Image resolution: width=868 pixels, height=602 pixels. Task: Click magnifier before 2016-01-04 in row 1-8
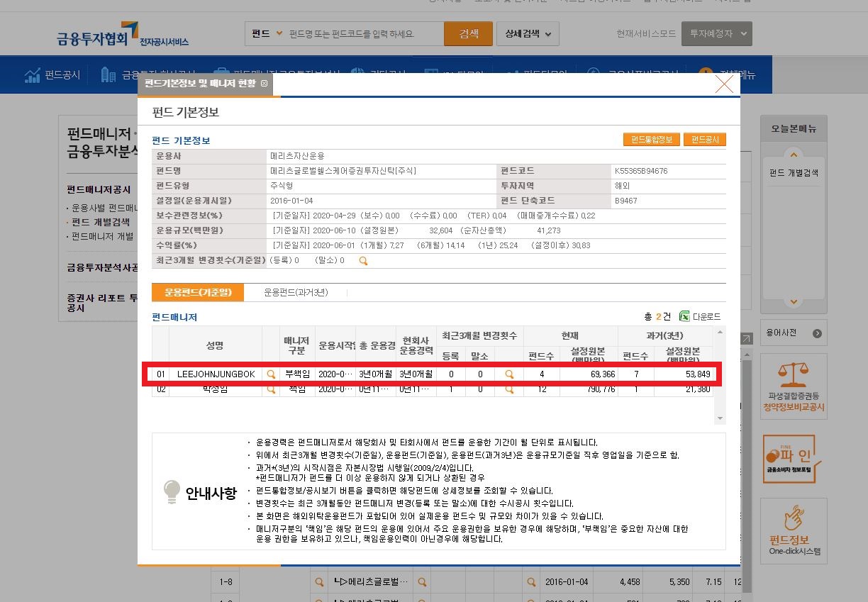tap(530, 582)
